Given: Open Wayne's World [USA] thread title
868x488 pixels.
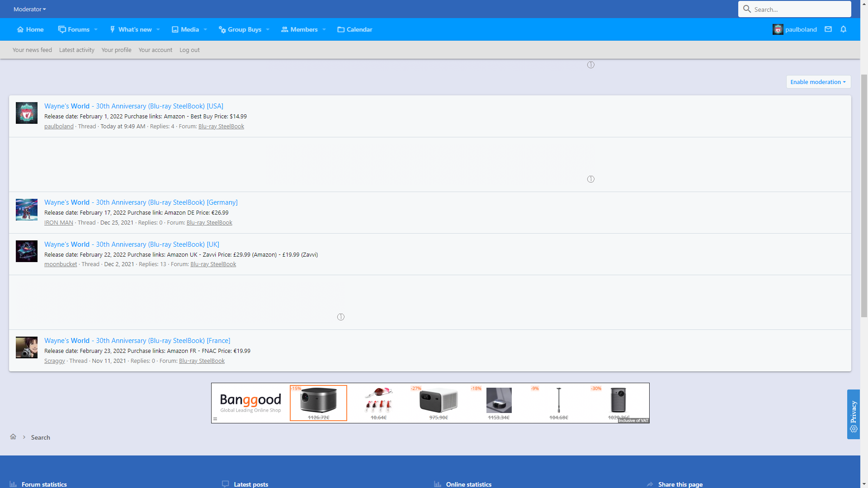Looking at the screenshot, I should click(x=134, y=106).
